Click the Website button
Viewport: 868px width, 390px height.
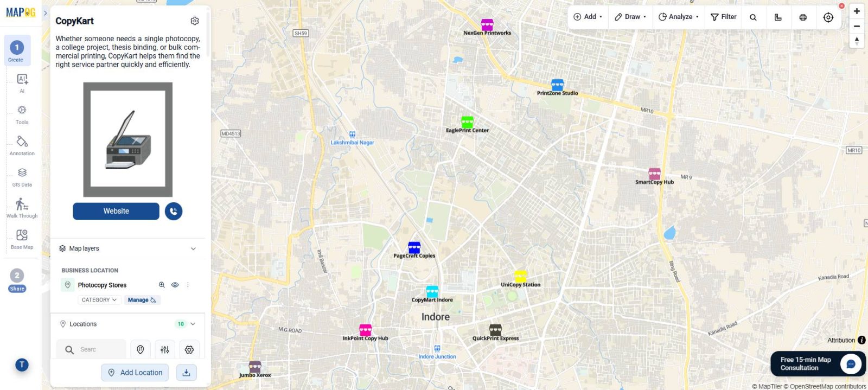pos(116,211)
